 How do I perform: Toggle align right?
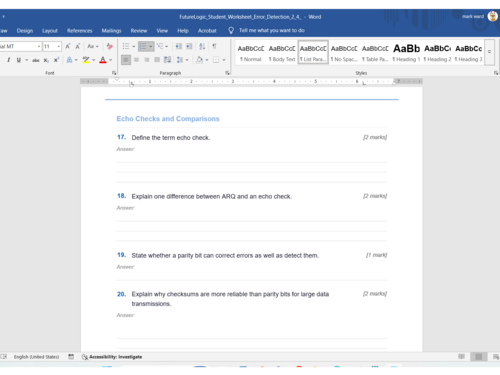(147, 60)
